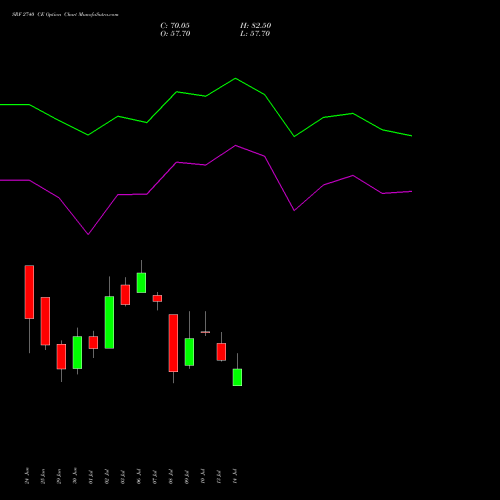Click the lowest dip of the purple line

(x=88, y=234)
